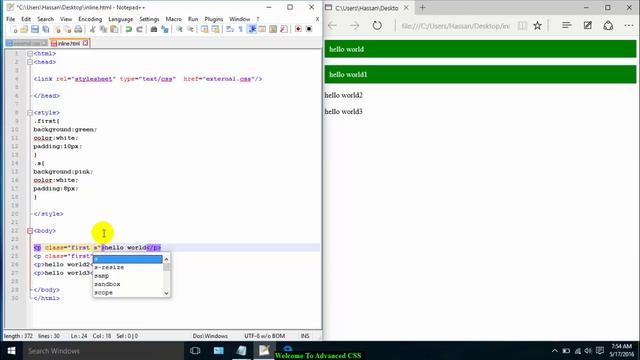640x360 pixels.
Task: Open the Edit menu
Action: click(26, 19)
